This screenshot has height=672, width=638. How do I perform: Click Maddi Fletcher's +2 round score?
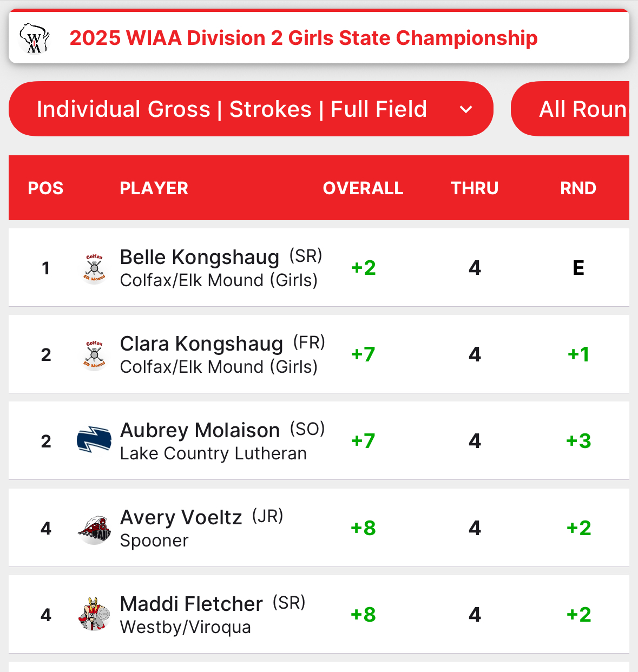coord(578,615)
